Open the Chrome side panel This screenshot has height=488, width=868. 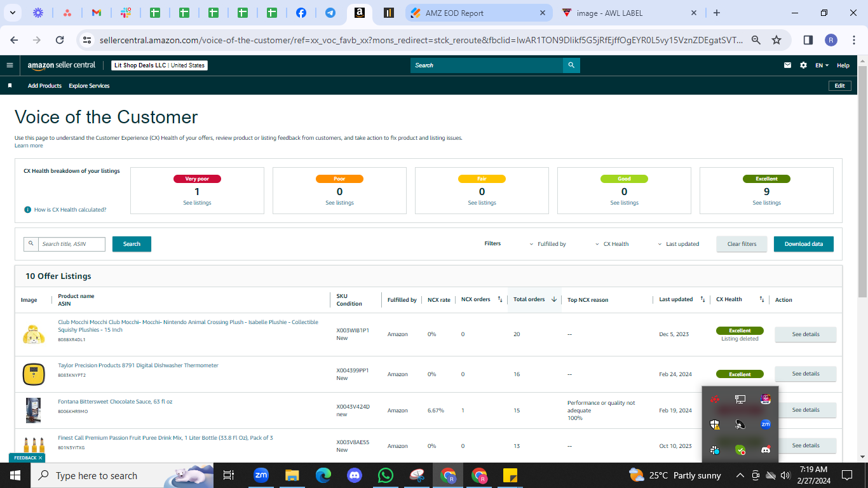click(x=808, y=40)
